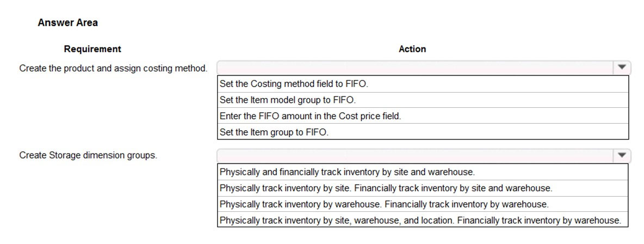Choose the physically and financially track by site and warehouse option
This screenshot has width=644, height=244.
(x=423, y=172)
